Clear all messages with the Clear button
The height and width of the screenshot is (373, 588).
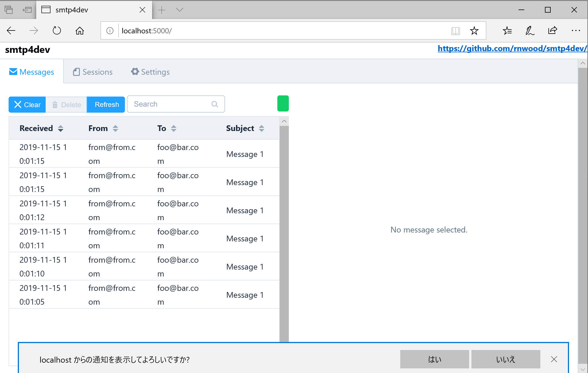[27, 104]
